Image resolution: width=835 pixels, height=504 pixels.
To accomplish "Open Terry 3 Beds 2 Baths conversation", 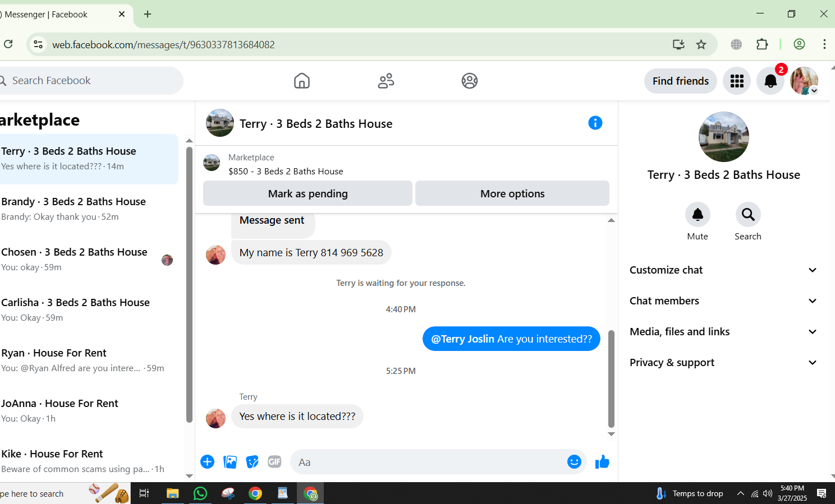I will coord(88,159).
